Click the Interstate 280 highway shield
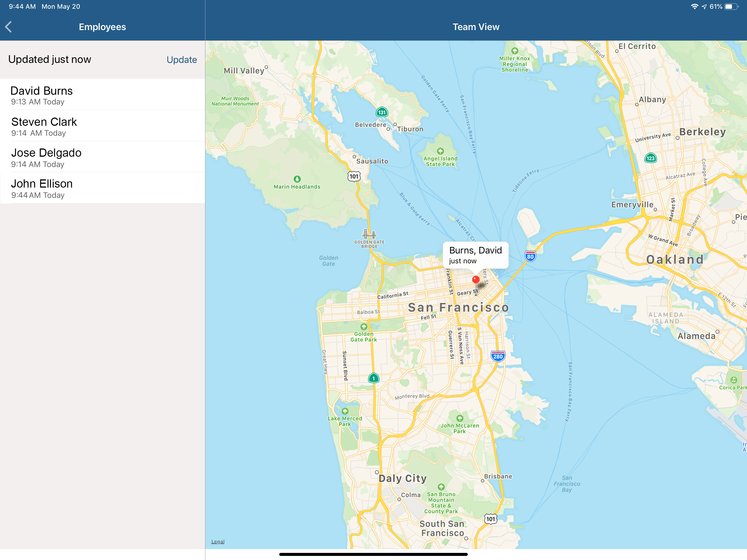Viewport: 747px width, 560px height. point(498,356)
